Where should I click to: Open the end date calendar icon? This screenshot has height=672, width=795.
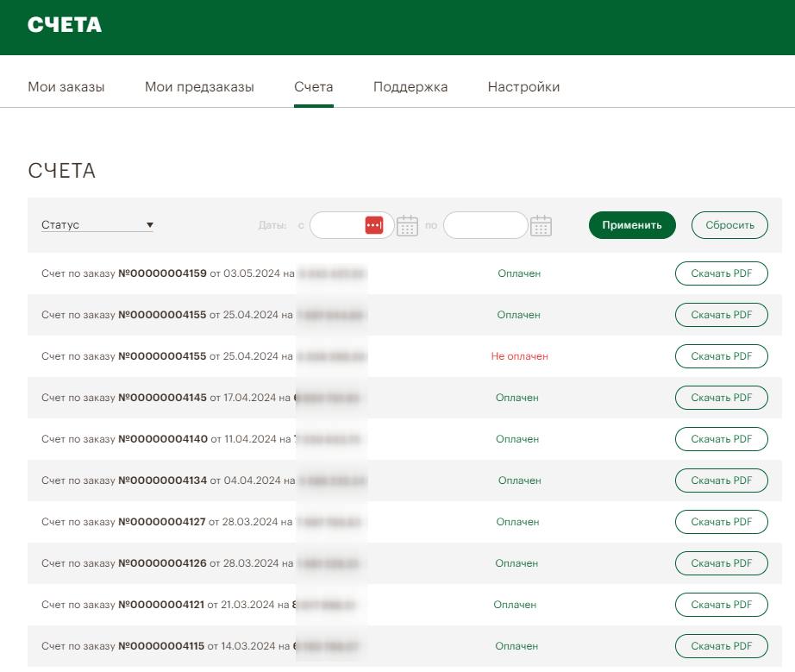pyautogui.click(x=541, y=226)
